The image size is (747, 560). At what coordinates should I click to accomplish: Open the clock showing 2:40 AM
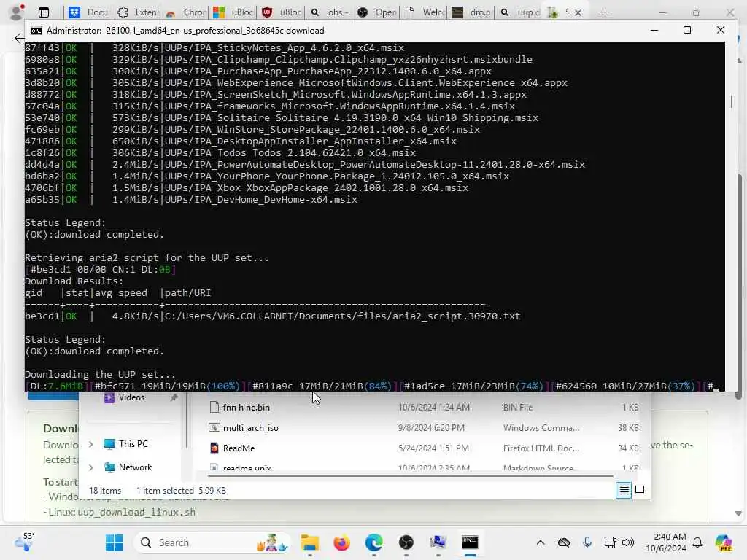665,542
